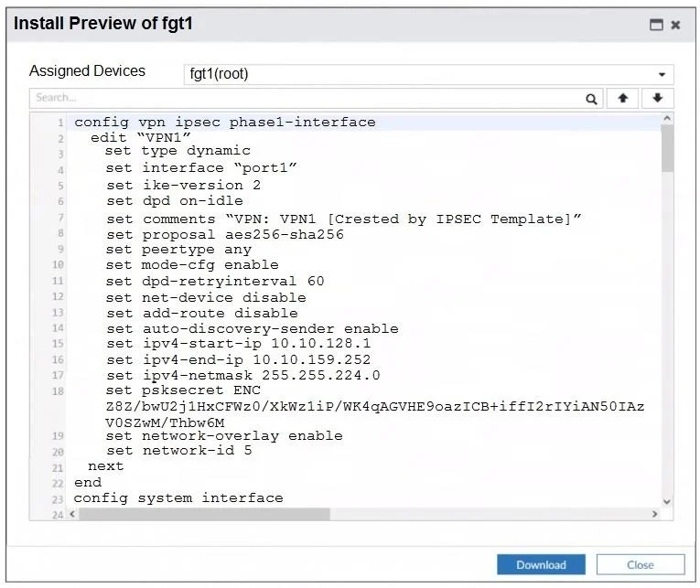Screen dimensions: 700x588
Task: Download the install preview
Action: coord(541,565)
